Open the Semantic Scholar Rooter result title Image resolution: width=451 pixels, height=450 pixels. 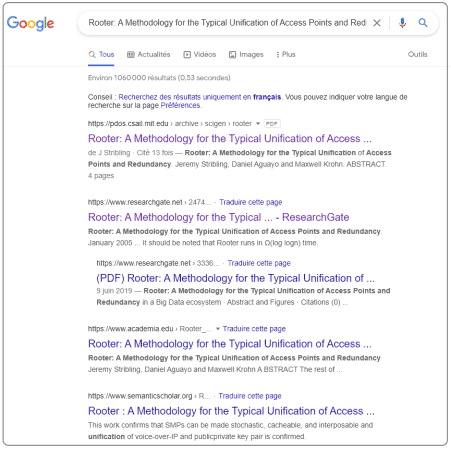(x=231, y=411)
